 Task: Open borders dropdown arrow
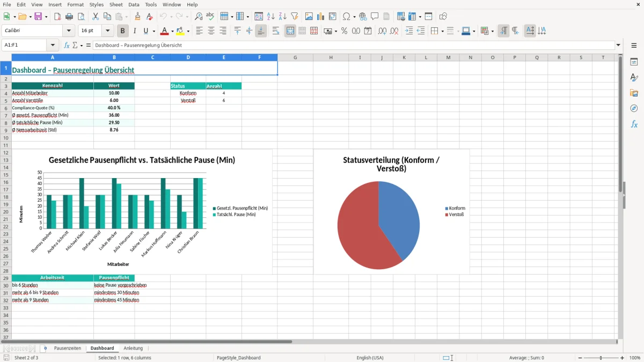pos(442,31)
